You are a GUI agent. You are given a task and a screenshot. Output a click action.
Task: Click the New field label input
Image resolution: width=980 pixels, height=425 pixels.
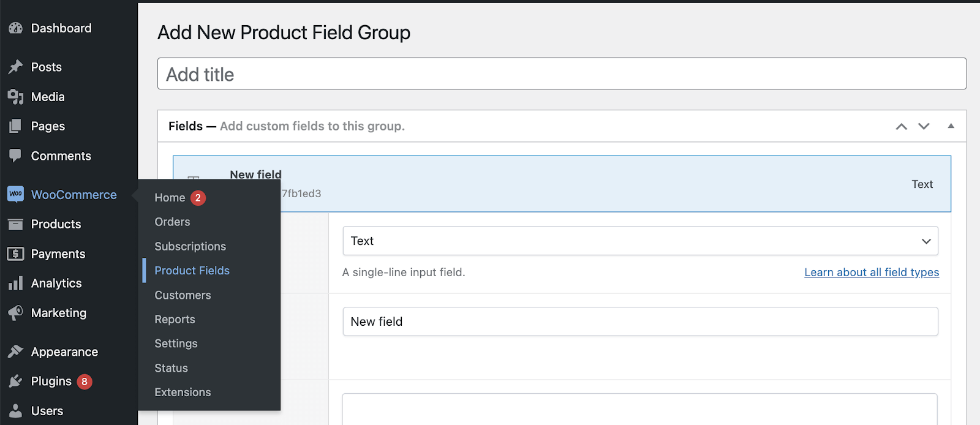click(x=640, y=322)
